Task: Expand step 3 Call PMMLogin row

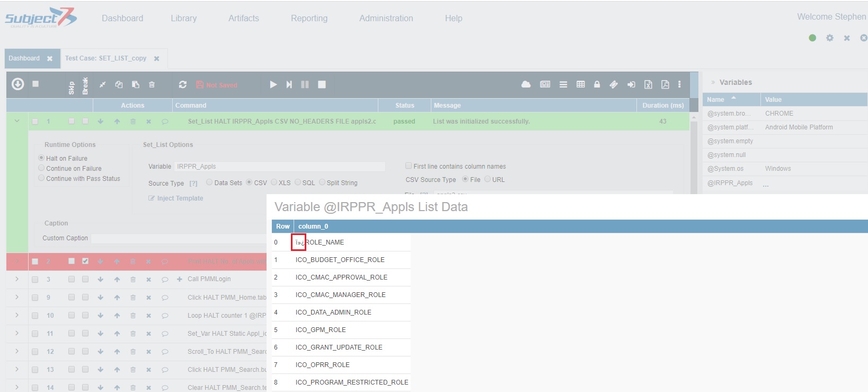Action: tap(17, 279)
